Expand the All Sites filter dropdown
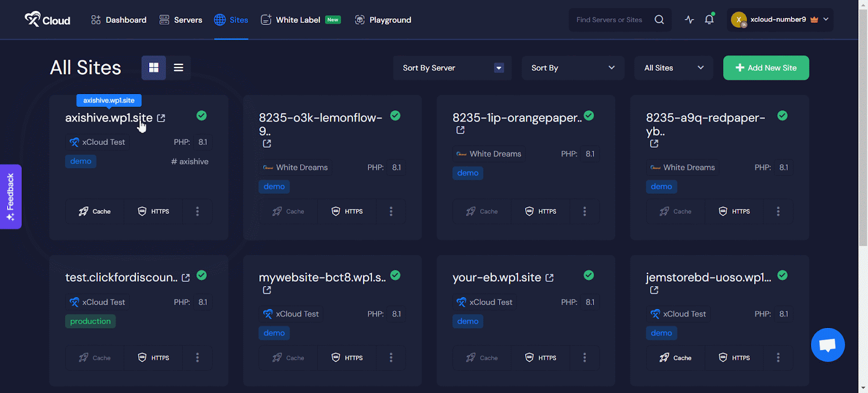 (x=673, y=68)
